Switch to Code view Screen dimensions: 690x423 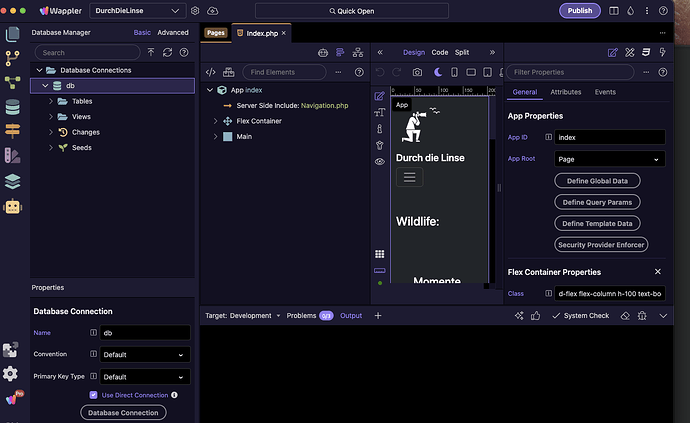coord(440,52)
